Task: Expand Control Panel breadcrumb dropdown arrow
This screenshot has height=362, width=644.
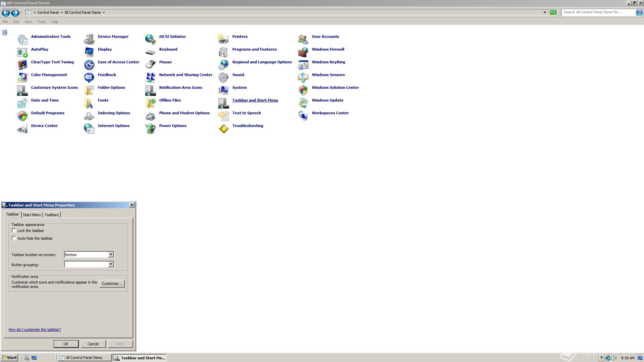Action: (x=62, y=12)
